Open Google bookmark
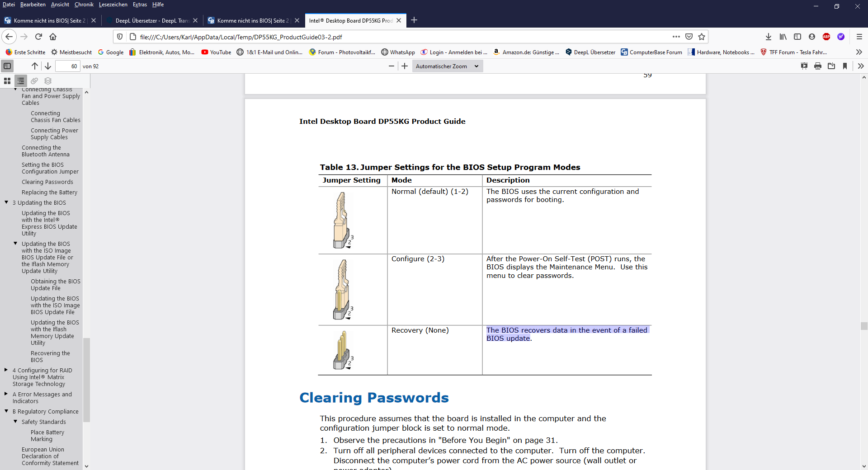868x470 pixels. 111,52
